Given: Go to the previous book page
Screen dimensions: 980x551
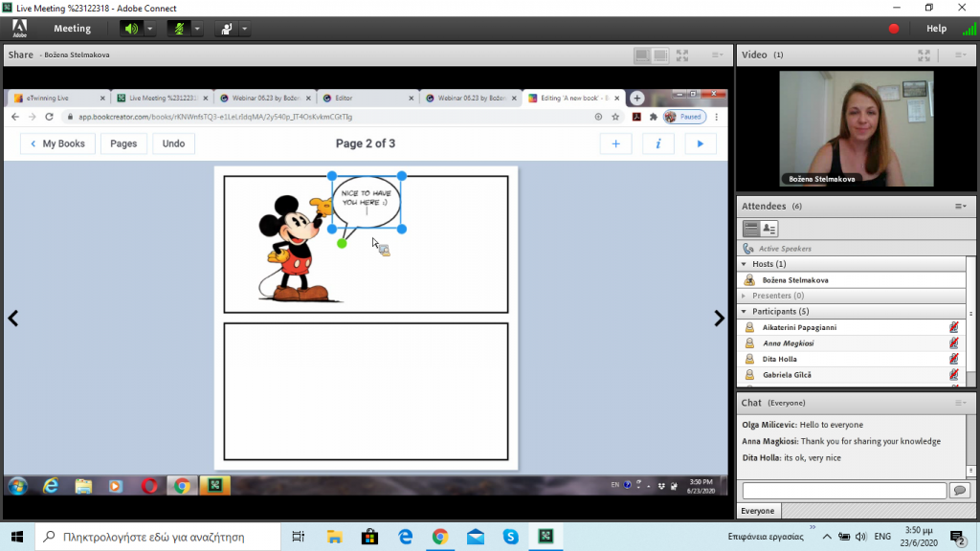Looking at the screenshot, I should [x=13, y=319].
